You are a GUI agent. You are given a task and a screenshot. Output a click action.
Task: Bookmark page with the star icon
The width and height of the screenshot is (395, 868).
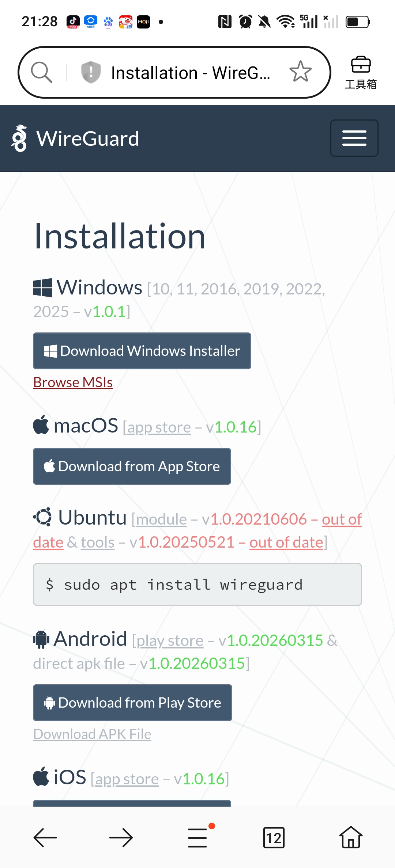[300, 72]
